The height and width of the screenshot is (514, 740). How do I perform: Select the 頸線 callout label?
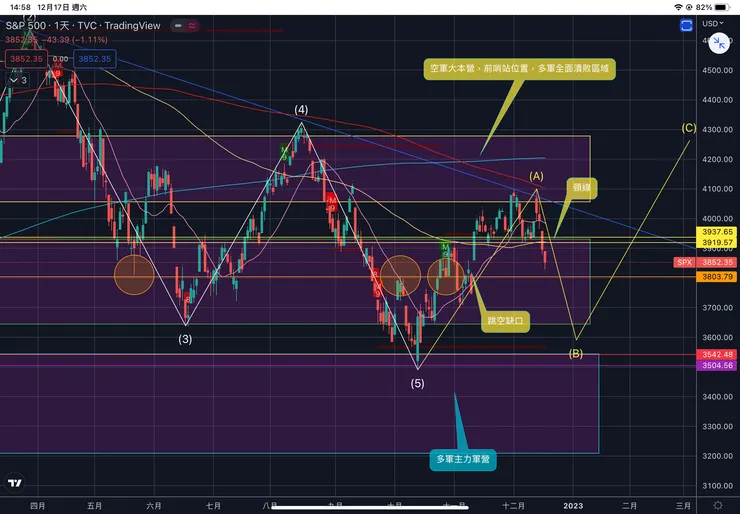[x=582, y=187]
